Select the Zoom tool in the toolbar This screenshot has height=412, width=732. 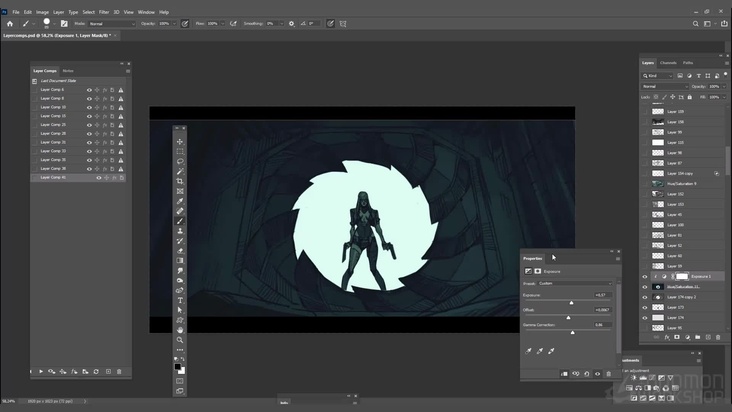180,340
